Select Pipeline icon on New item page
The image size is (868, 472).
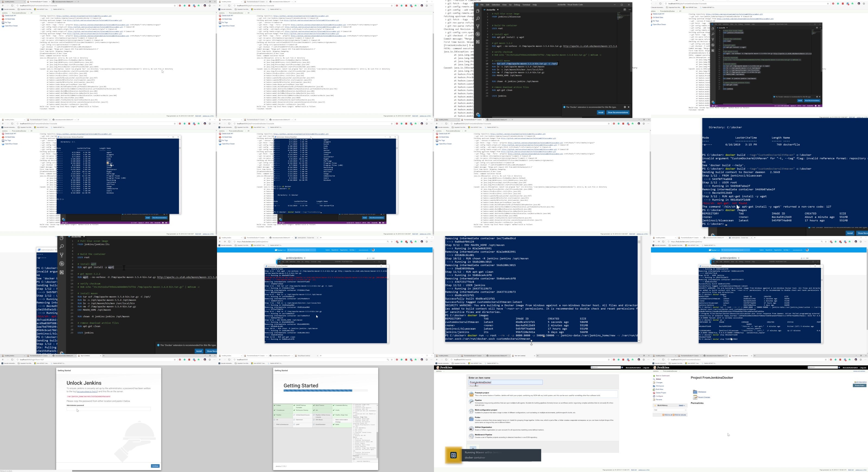[471, 401]
